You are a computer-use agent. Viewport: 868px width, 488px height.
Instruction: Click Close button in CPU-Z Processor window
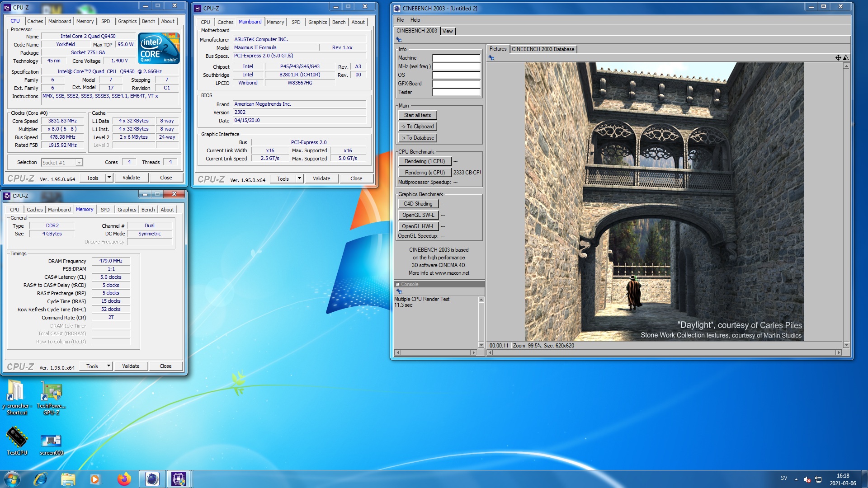166,178
